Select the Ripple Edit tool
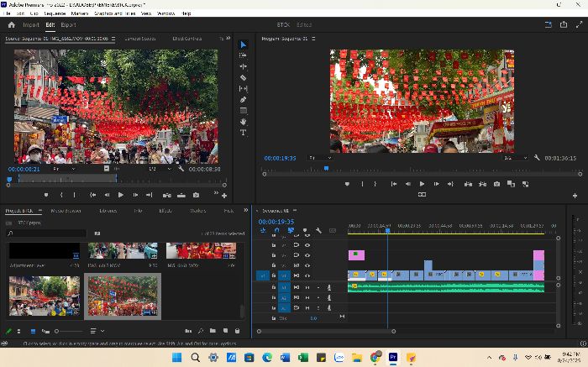588x367 pixels. pyautogui.click(x=243, y=66)
